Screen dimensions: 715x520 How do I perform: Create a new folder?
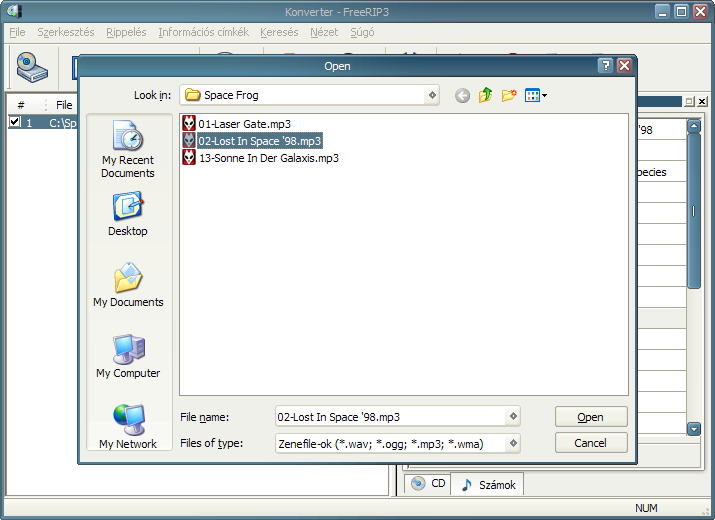tap(509, 95)
